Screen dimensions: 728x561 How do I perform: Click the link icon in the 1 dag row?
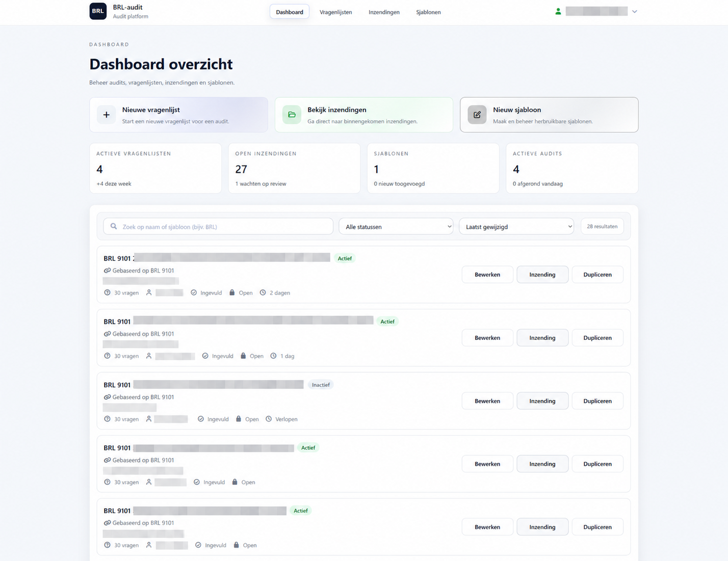tap(107, 334)
